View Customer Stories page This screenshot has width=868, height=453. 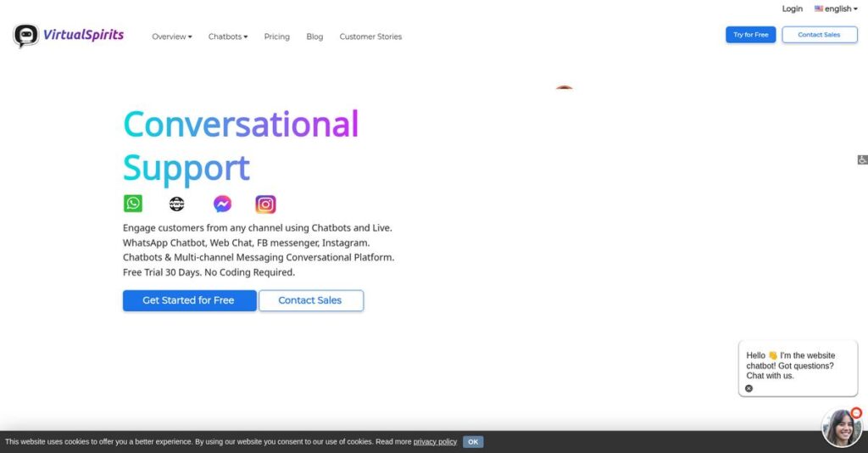tap(370, 36)
